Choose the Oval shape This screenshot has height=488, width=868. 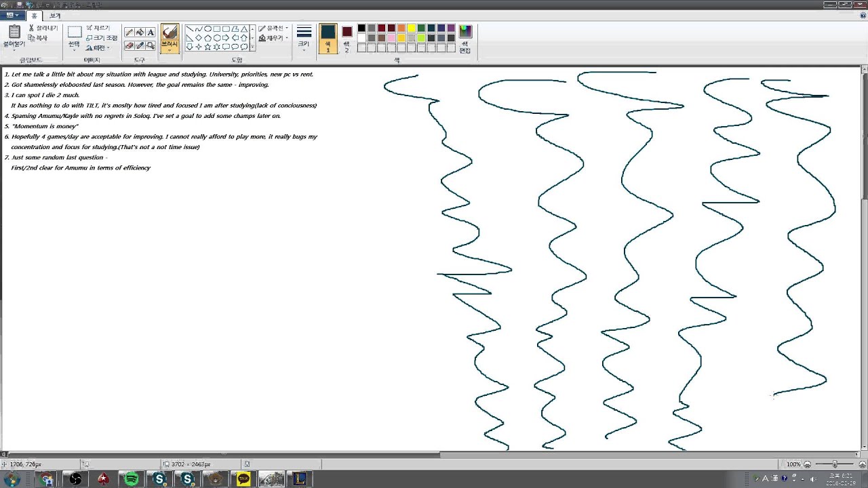point(208,29)
